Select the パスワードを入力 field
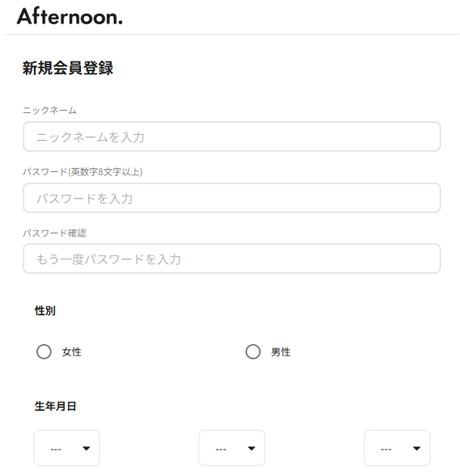Image resolution: width=460 pixels, height=476 pixels. [x=232, y=198]
